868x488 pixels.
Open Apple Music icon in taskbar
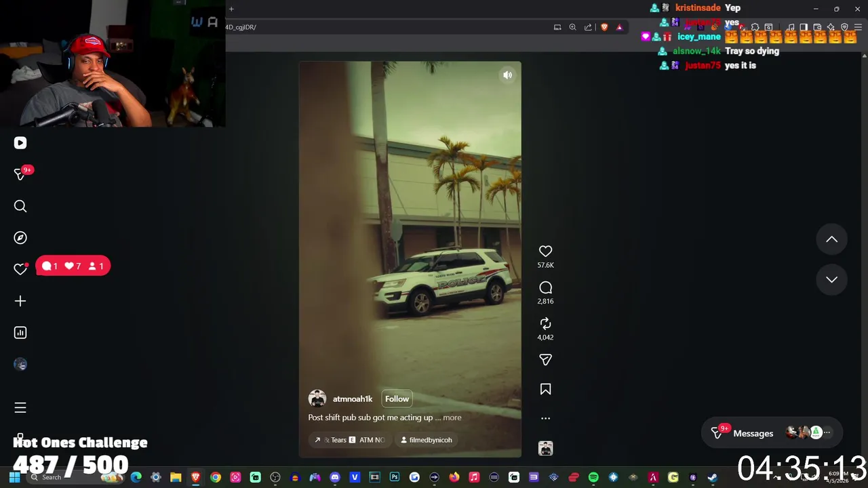(474, 477)
